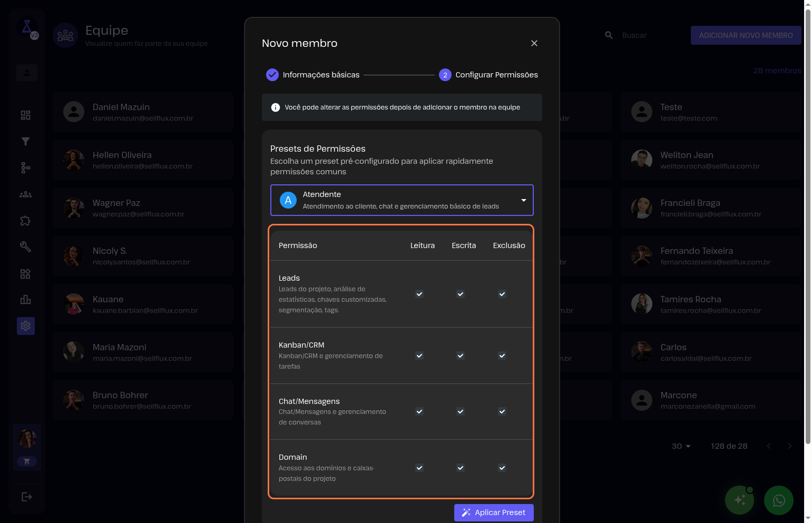Image resolution: width=812 pixels, height=523 pixels.
Task: Click the wrench tools sidebar icon
Action: pyautogui.click(x=25, y=246)
